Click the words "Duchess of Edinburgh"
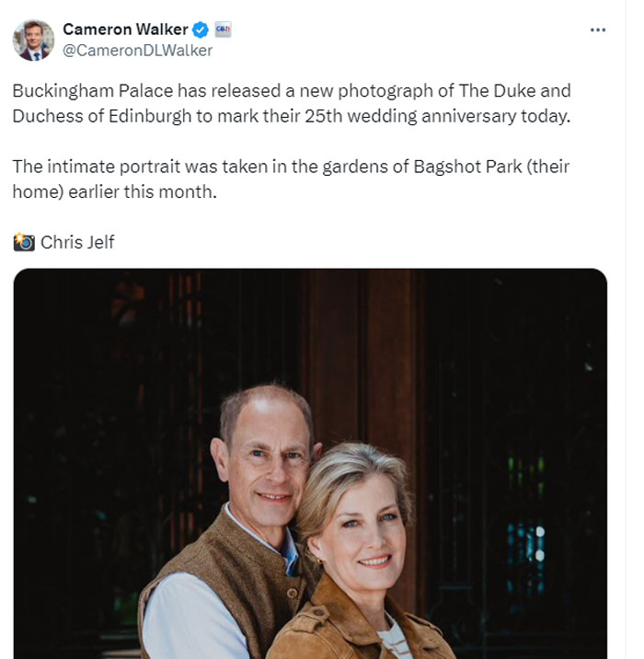 tap(102, 116)
